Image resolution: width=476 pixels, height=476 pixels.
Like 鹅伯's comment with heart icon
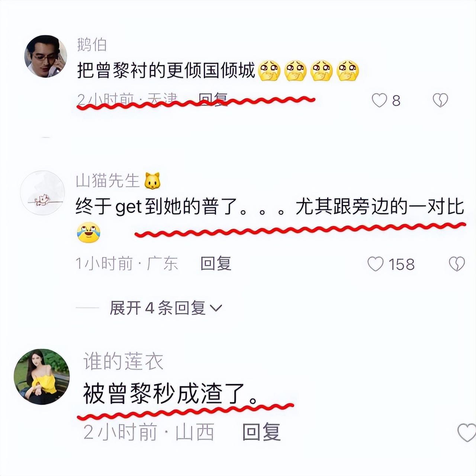coord(379,100)
